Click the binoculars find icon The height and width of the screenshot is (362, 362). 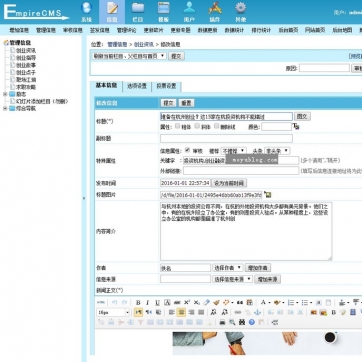tap(242, 322)
